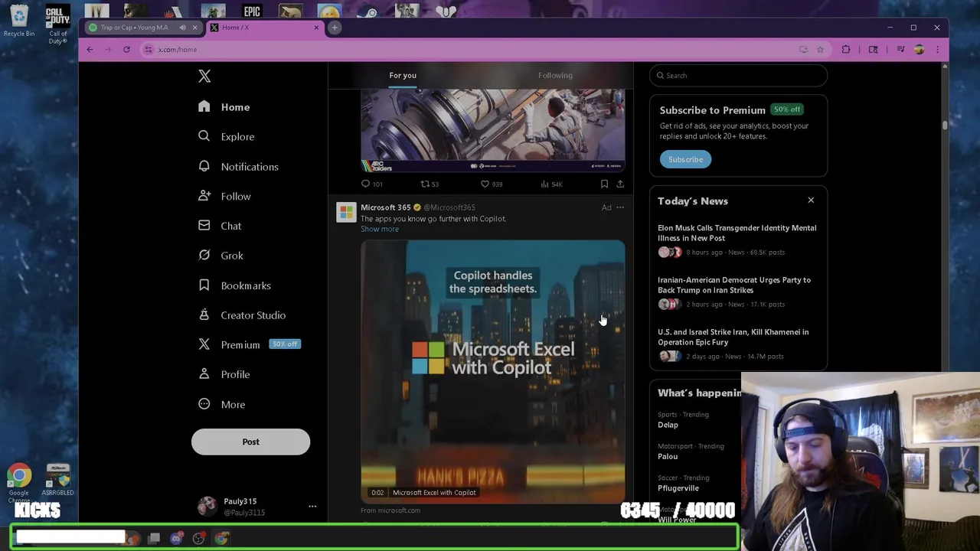Open Chat from the sidebar
Screen dimensions: 980x551
[x=220, y=226]
